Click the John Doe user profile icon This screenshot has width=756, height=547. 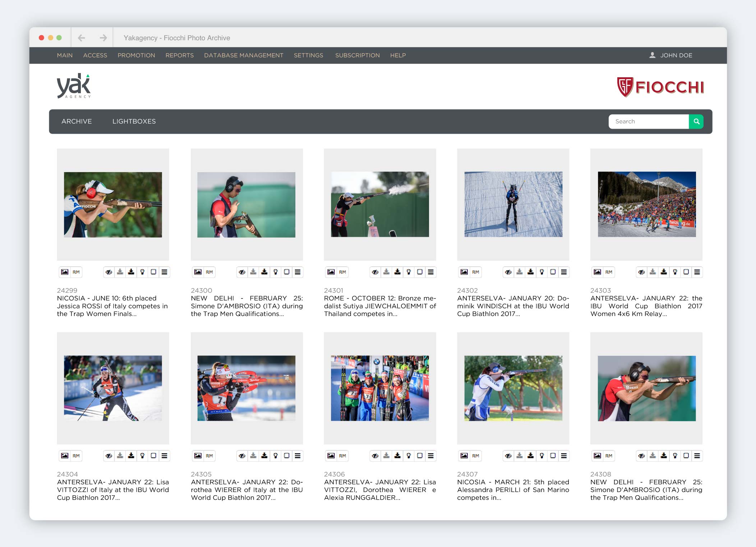(x=653, y=55)
